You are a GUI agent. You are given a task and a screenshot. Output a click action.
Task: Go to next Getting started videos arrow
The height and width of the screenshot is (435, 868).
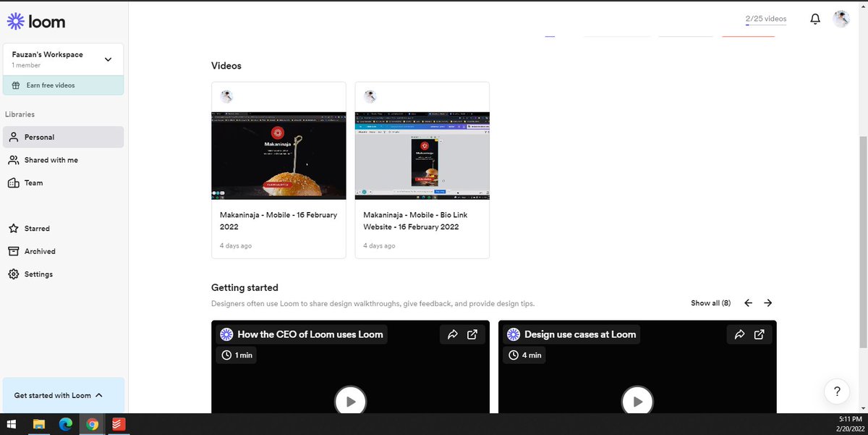pyautogui.click(x=768, y=303)
